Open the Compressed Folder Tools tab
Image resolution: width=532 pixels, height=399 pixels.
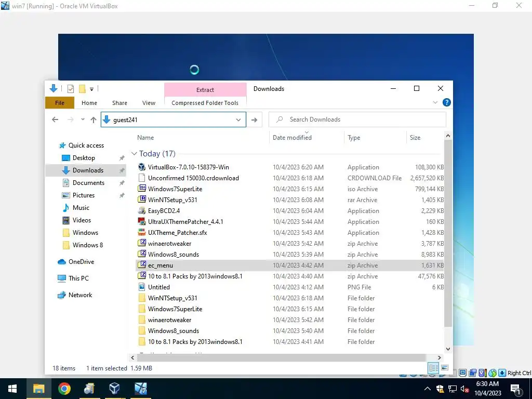click(205, 103)
